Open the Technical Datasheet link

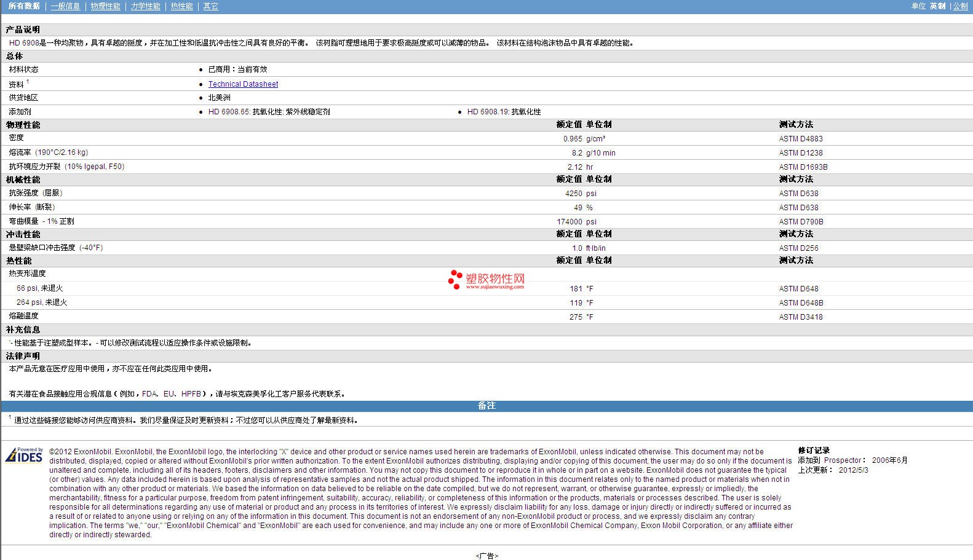click(243, 84)
